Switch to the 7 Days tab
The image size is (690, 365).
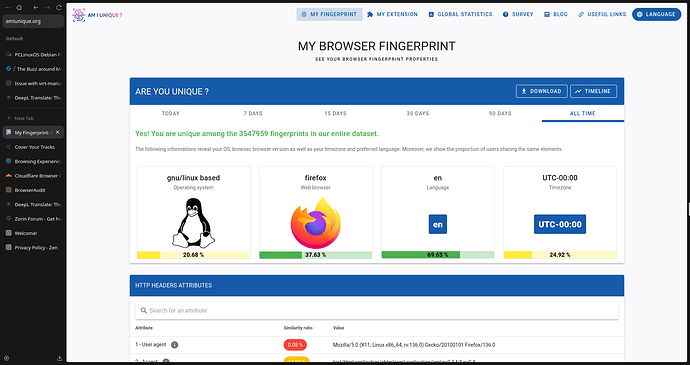pyautogui.click(x=253, y=113)
